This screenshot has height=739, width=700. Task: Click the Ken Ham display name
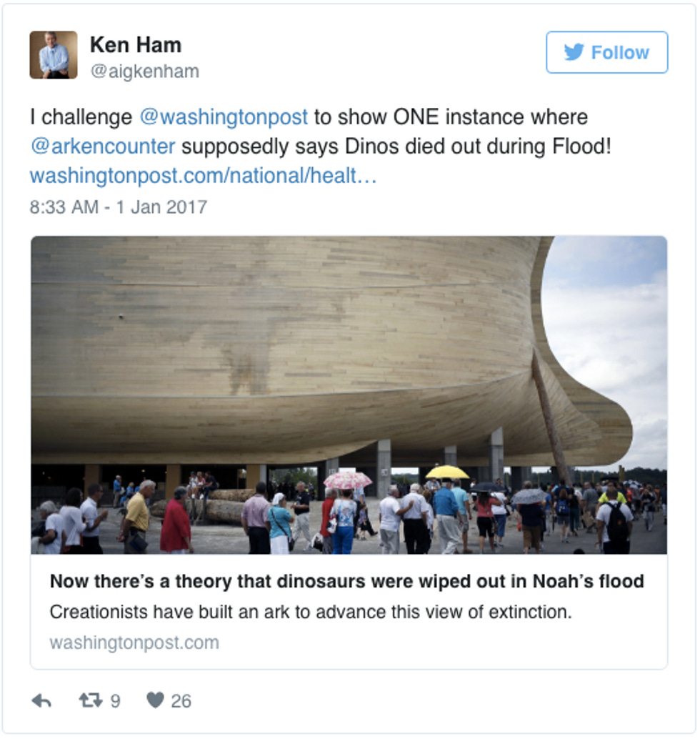[136, 45]
